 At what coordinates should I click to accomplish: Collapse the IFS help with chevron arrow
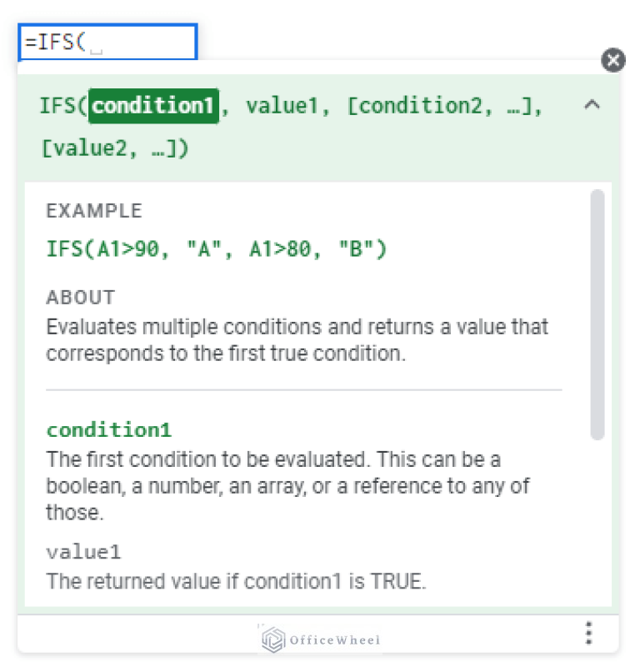pyautogui.click(x=592, y=105)
